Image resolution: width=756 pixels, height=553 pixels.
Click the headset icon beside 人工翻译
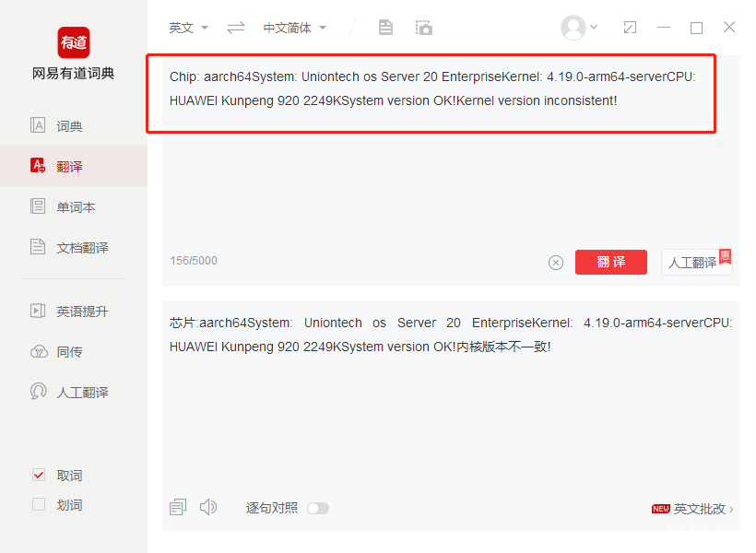[38, 391]
